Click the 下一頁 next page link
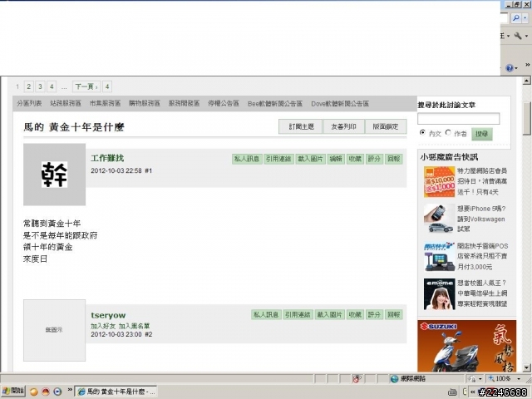 86,86
